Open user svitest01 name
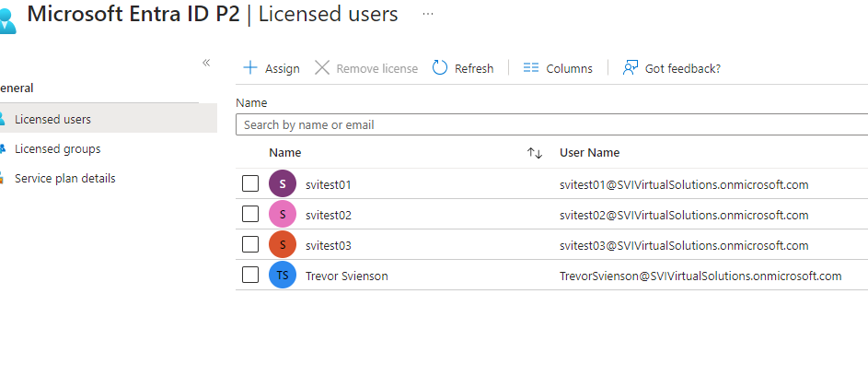The height and width of the screenshot is (388, 868). pyautogui.click(x=329, y=184)
